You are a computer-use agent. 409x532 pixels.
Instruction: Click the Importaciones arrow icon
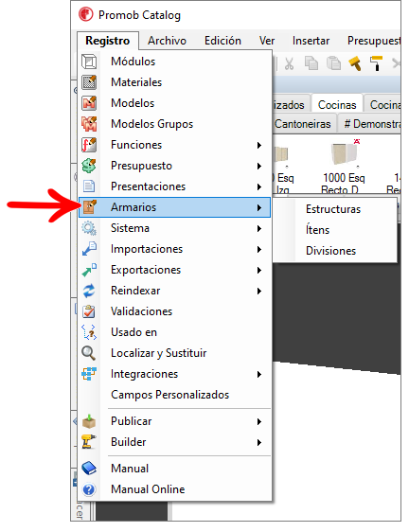[x=89, y=249]
